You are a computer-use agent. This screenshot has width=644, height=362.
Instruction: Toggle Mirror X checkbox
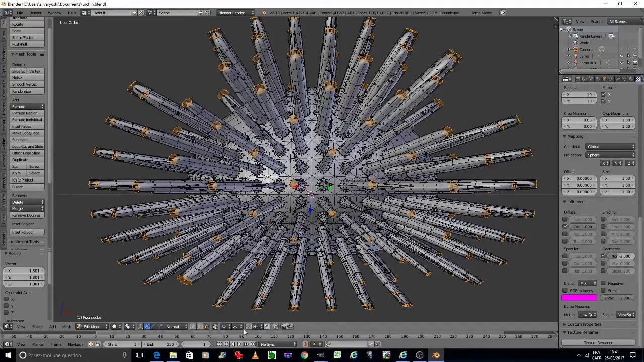(x=603, y=95)
